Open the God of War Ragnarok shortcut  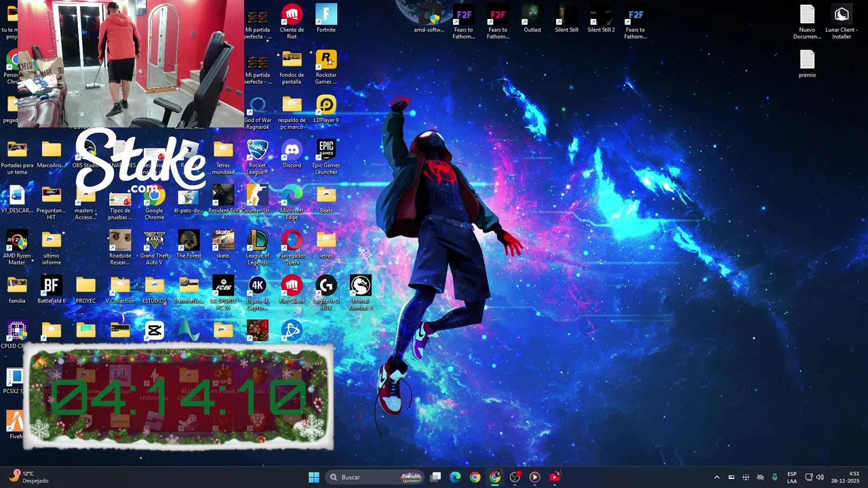pos(258,112)
